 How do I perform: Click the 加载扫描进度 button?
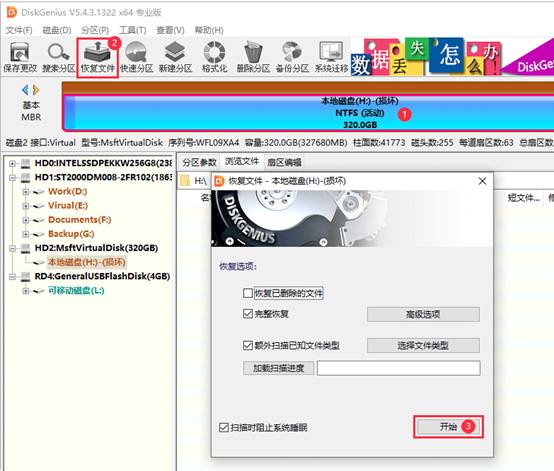point(278,368)
